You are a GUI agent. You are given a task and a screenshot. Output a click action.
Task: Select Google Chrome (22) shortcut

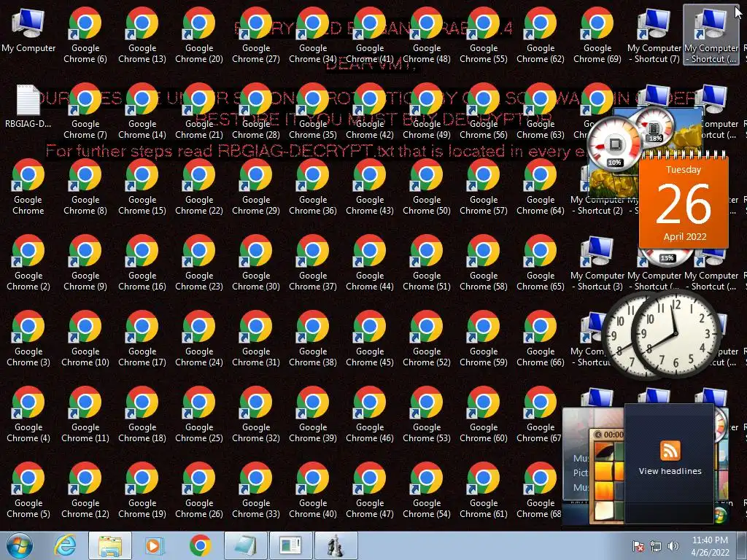click(x=199, y=187)
